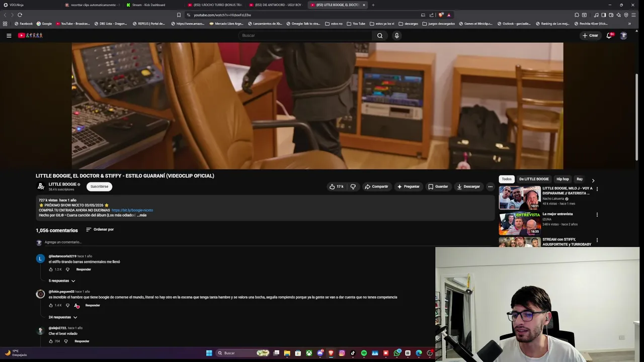Like fokin.paguen03's comment
Viewport: 644px width, 362px height.
click(51, 305)
